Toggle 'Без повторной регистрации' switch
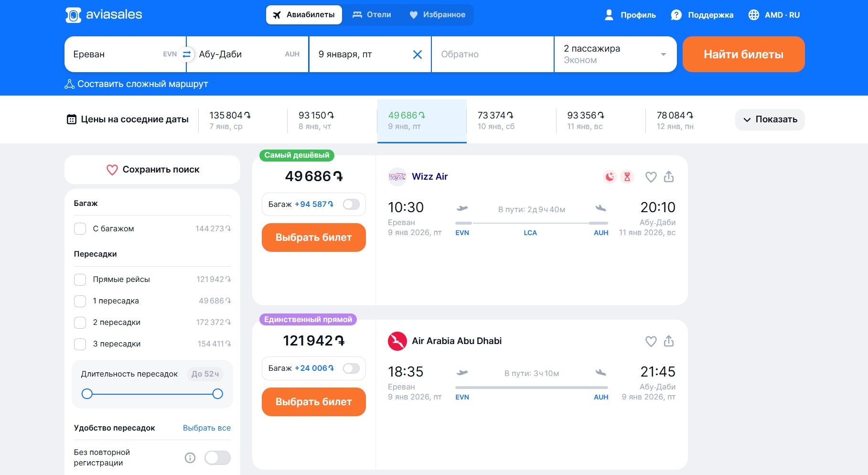Screen dimensions: 868x475 coord(217,458)
